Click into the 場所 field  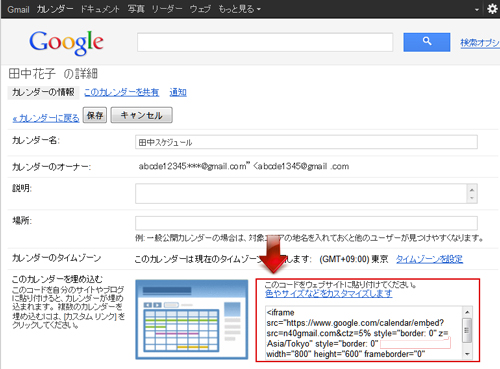pos(306,223)
